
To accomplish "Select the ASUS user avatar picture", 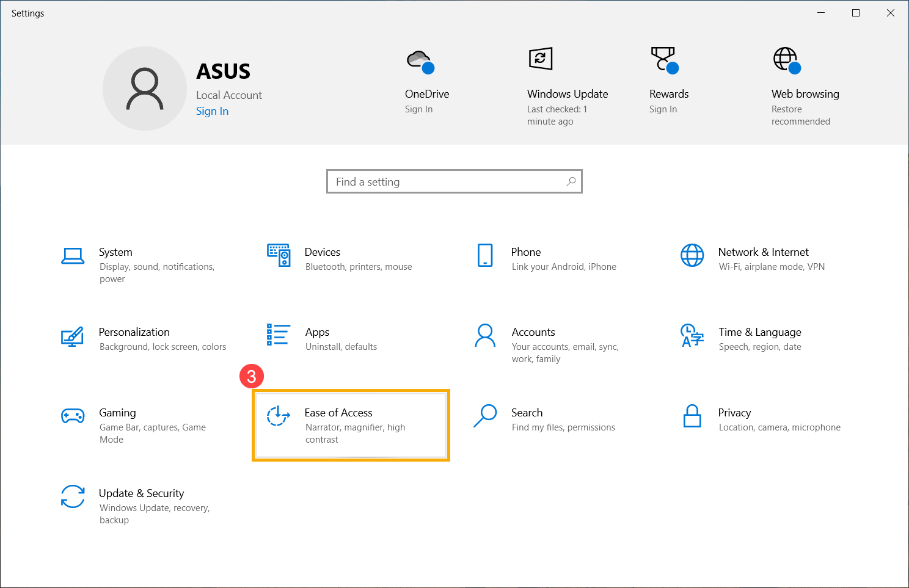I will point(145,89).
